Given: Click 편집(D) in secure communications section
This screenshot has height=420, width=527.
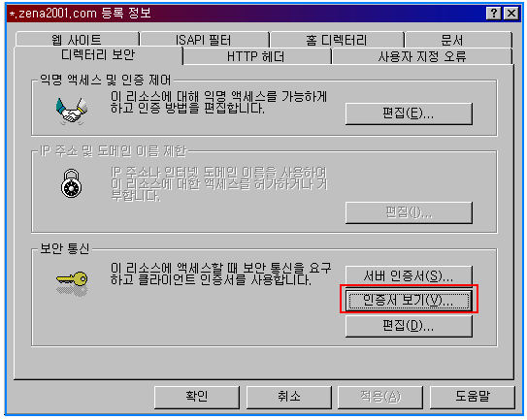Looking at the screenshot, I should coord(409,326).
